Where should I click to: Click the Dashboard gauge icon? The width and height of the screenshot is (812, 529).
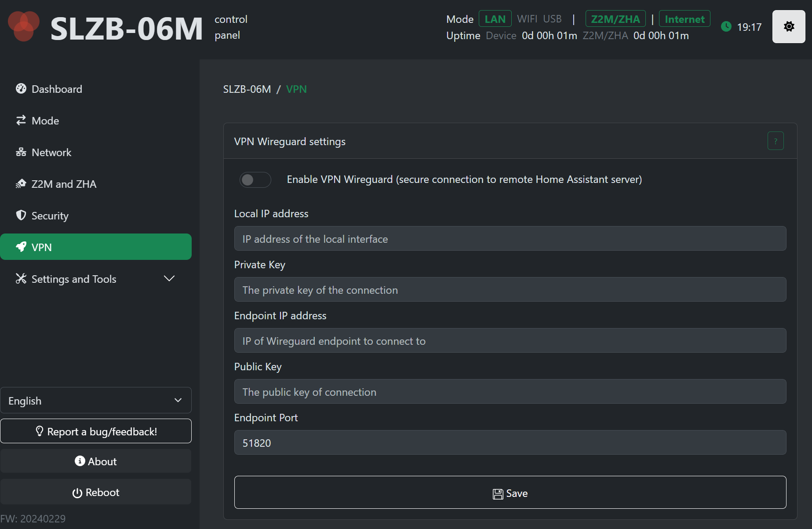click(x=21, y=89)
